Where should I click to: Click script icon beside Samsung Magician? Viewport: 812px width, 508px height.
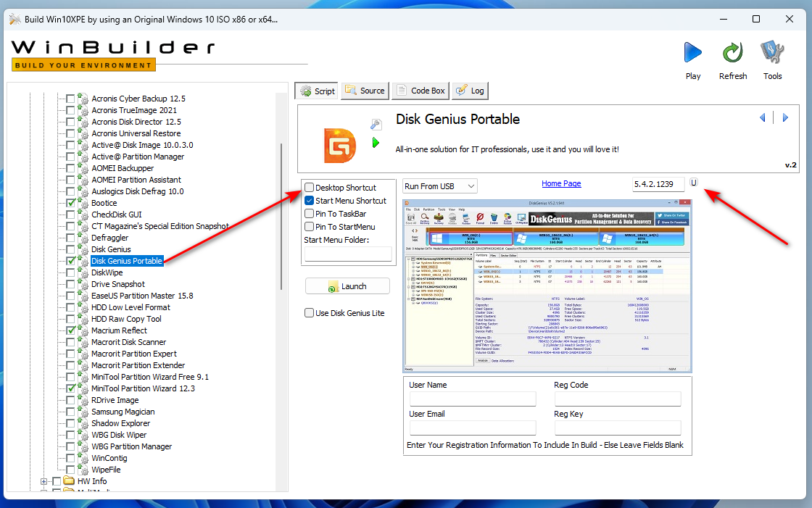pyautogui.click(x=83, y=411)
